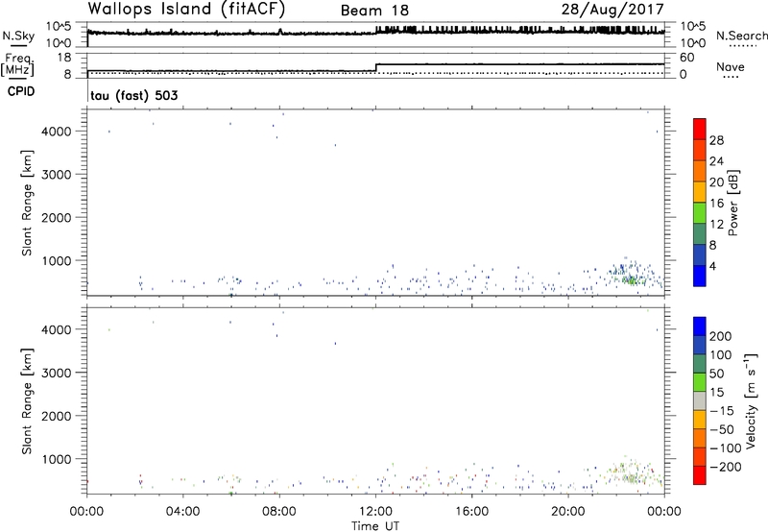Click the '-50' Velocity scale value
The width and height of the screenshot is (768, 532).
(x=722, y=429)
